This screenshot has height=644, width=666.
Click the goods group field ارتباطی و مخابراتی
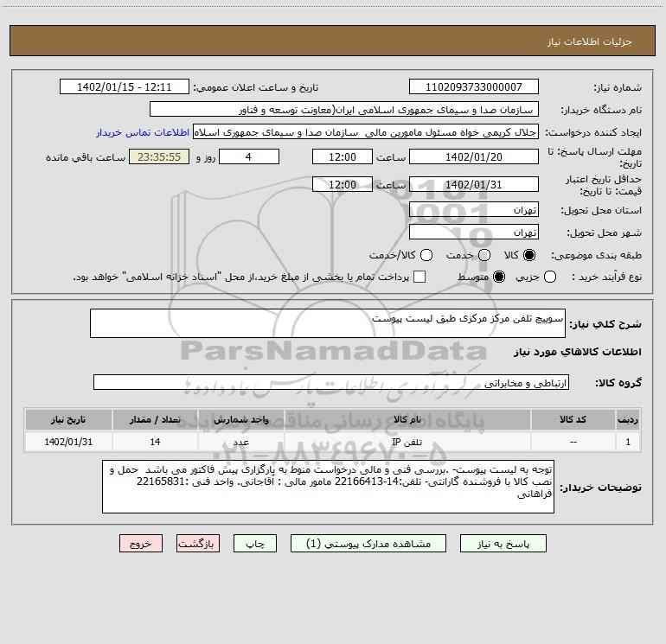tap(331, 382)
